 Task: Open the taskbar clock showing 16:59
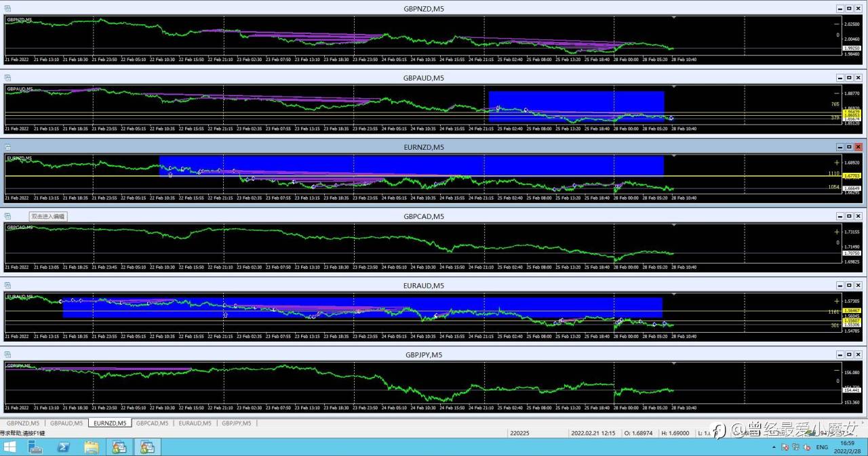click(848, 447)
